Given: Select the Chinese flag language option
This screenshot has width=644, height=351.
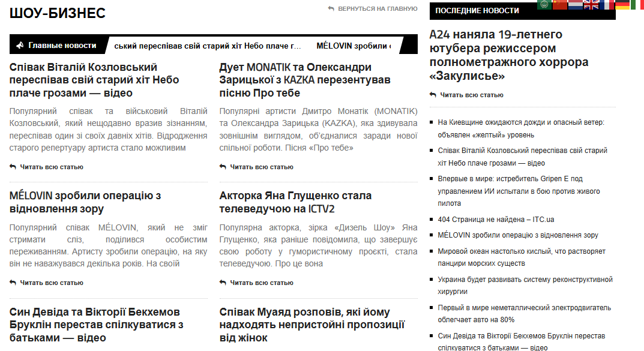Looking at the screenshot, I should (560, 5).
